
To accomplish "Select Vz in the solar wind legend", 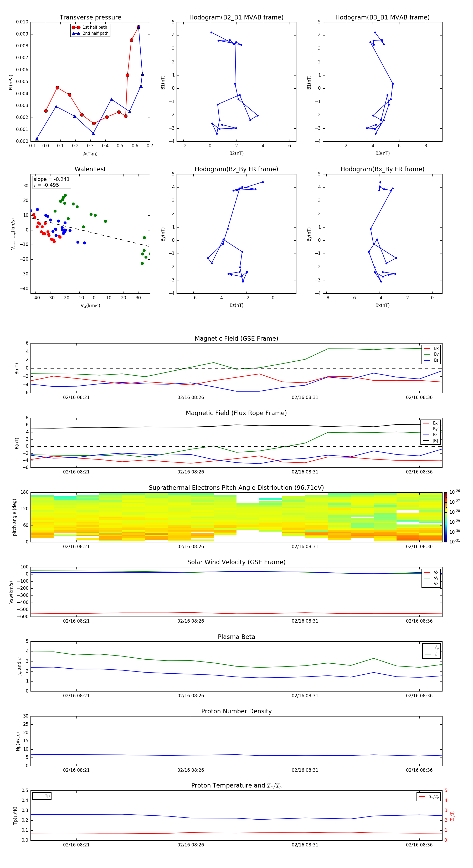I will pos(431,584).
